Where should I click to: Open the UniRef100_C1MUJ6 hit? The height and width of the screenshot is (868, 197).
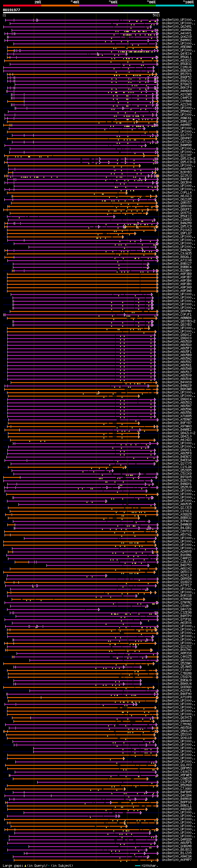(x=176, y=67)
